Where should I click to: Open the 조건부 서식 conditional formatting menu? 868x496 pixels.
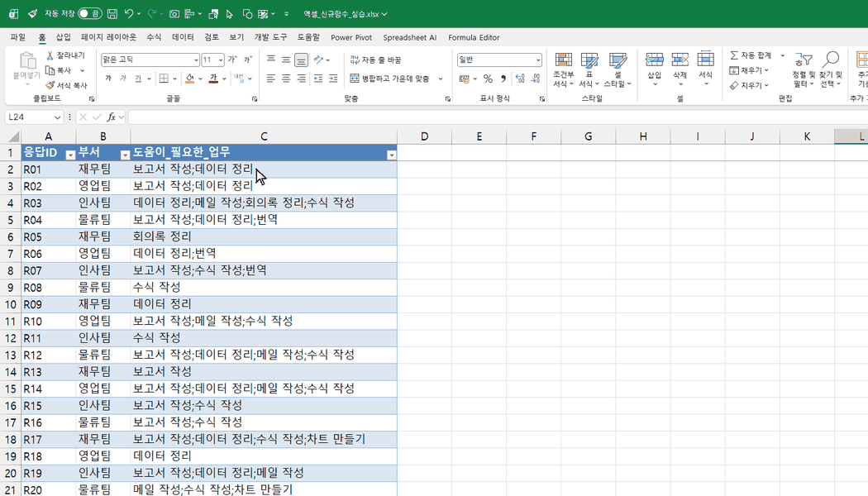pos(564,70)
